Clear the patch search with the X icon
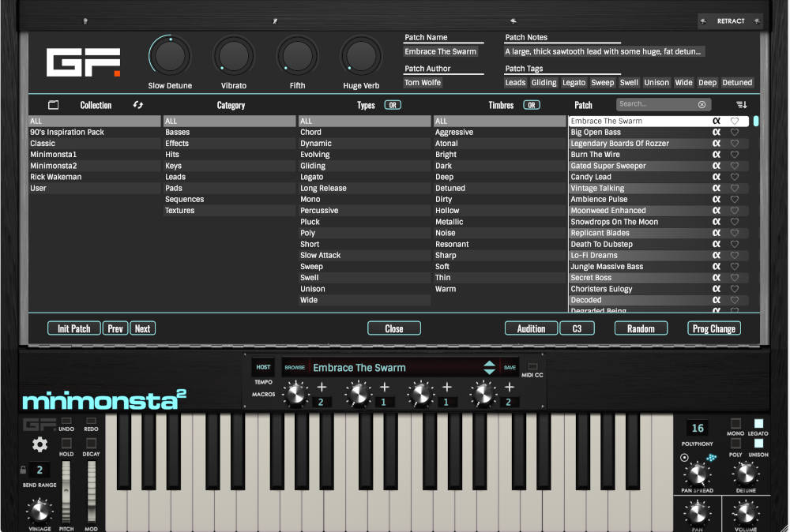This screenshot has height=532, width=790. click(x=702, y=104)
